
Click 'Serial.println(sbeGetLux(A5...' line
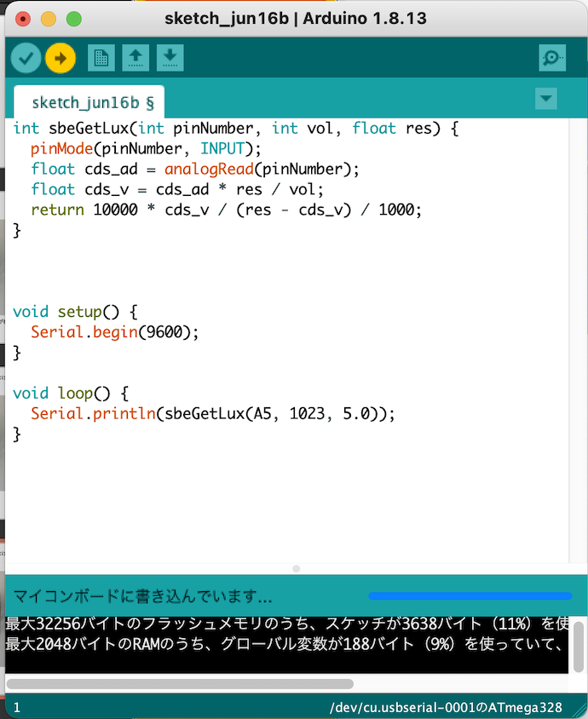[x=212, y=414]
